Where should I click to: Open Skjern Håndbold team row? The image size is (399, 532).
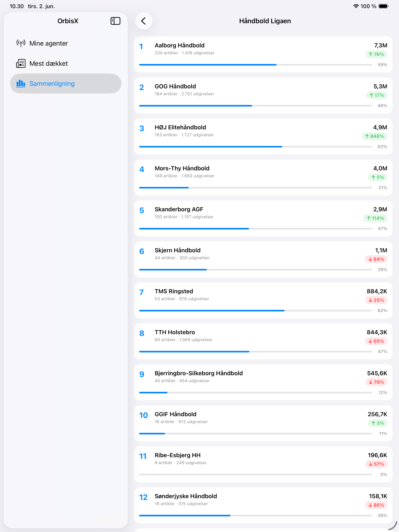click(x=263, y=260)
